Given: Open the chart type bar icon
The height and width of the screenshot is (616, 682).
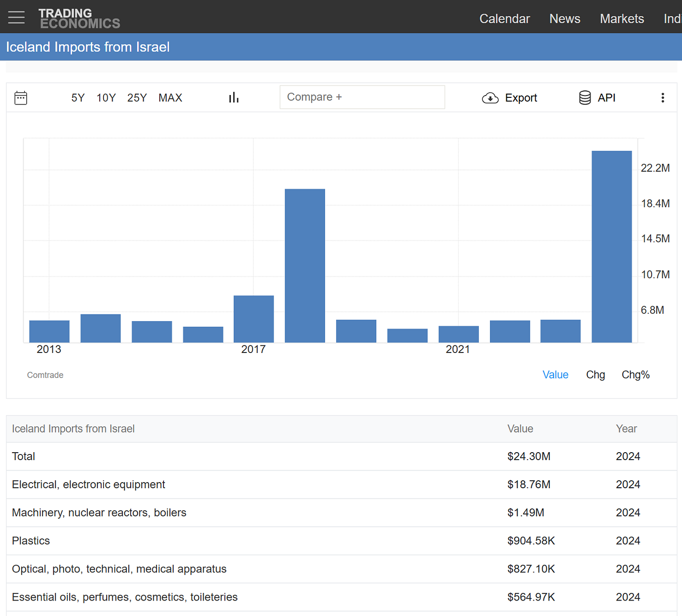Looking at the screenshot, I should tap(234, 97).
